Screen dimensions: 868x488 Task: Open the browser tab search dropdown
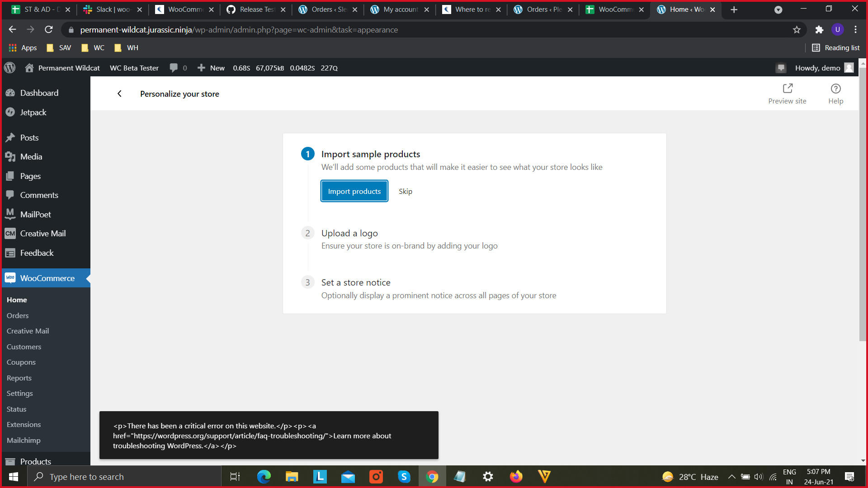pyautogui.click(x=778, y=9)
